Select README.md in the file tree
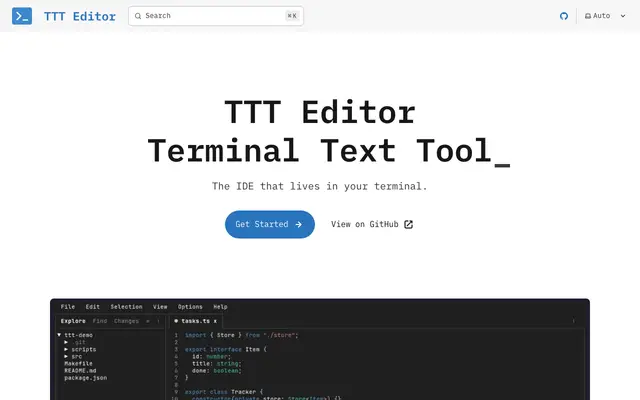This screenshot has height=400, width=640. click(x=80, y=371)
